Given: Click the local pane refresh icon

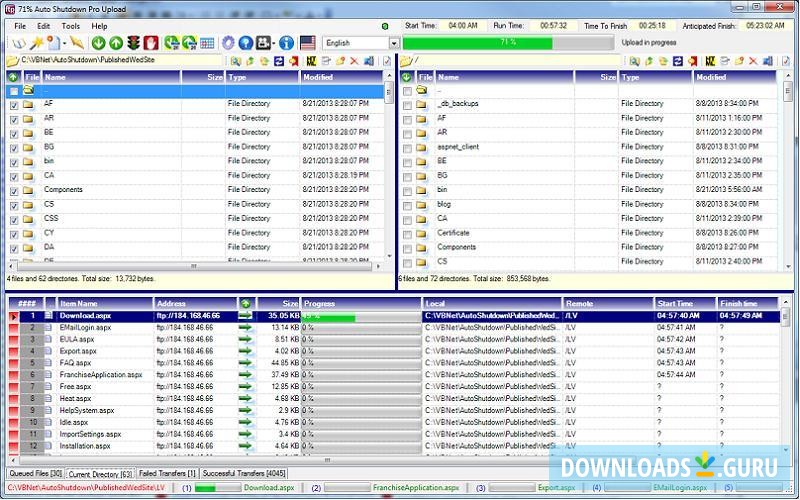Looking at the screenshot, I should pyautogui.click(x=279, y=61).
